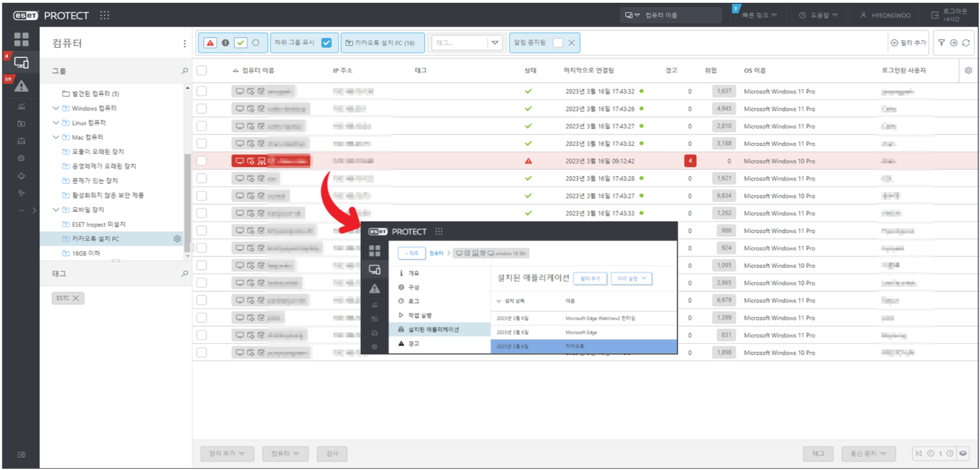Check the 알림 중지됨 checkbox
The image size is (980, 470).
pos(558,43)
